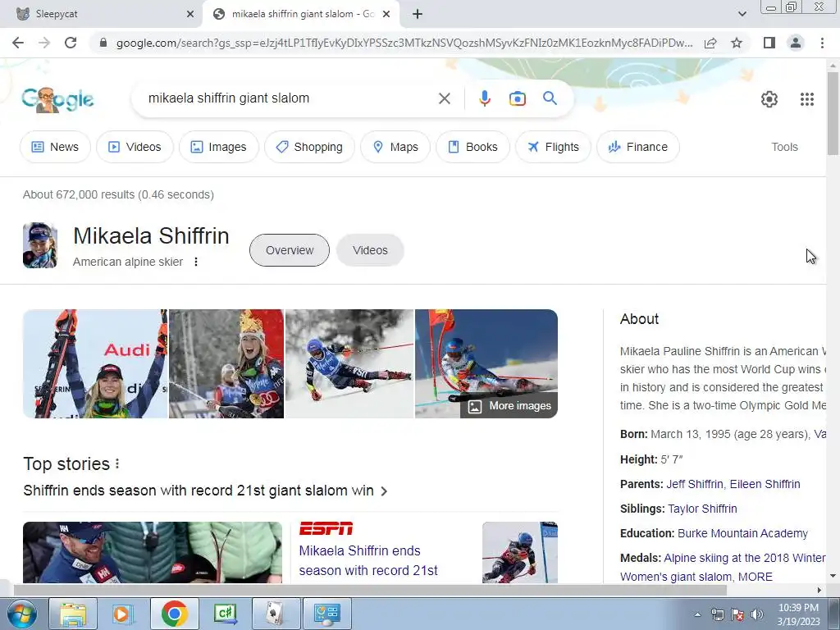Click the padlock site info icon

[x=103, y=43]
